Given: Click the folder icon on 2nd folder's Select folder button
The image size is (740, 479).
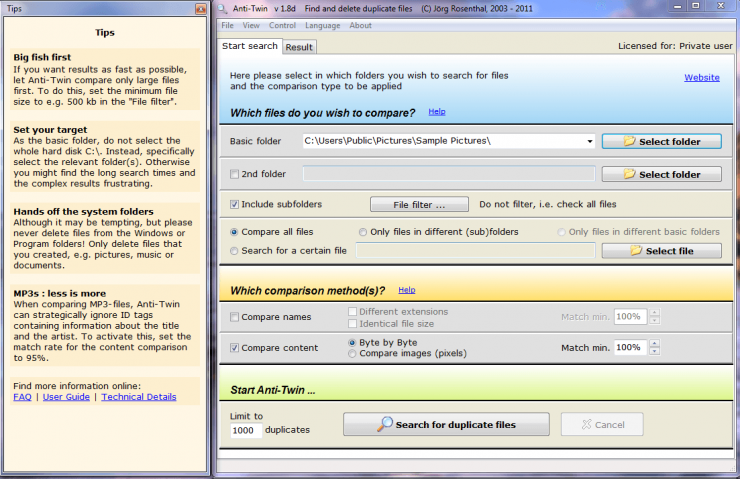Looking at the screenshot, I should [x=629, y=174].
